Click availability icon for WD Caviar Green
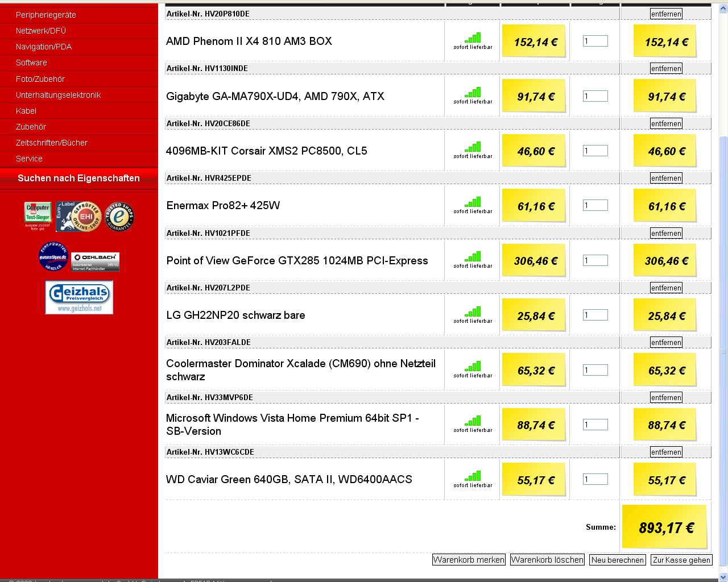 (x=473, y=476)
